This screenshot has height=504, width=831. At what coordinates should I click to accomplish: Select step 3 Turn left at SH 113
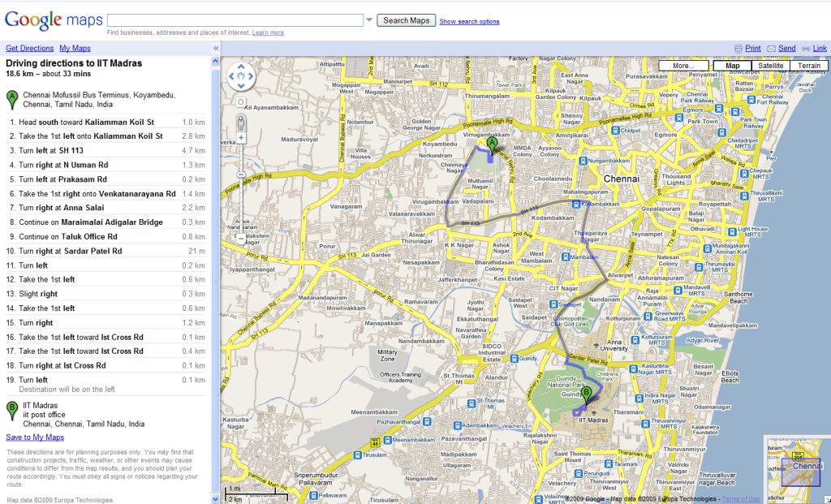pyautogui.click(x=105, y=150)
